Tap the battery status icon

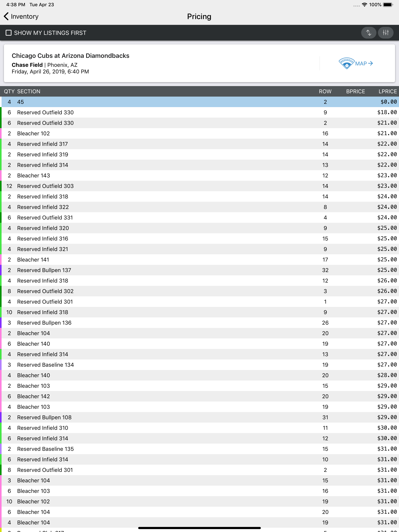coord(388,4)
